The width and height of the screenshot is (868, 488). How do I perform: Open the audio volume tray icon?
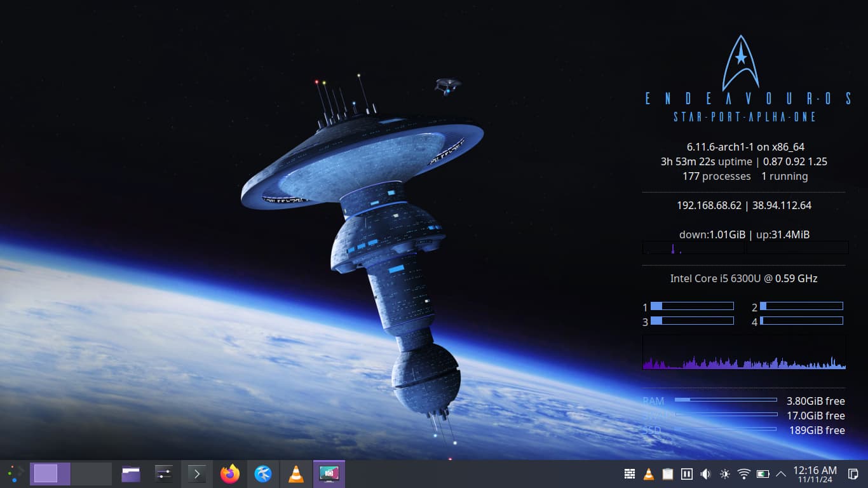(706, 474)
